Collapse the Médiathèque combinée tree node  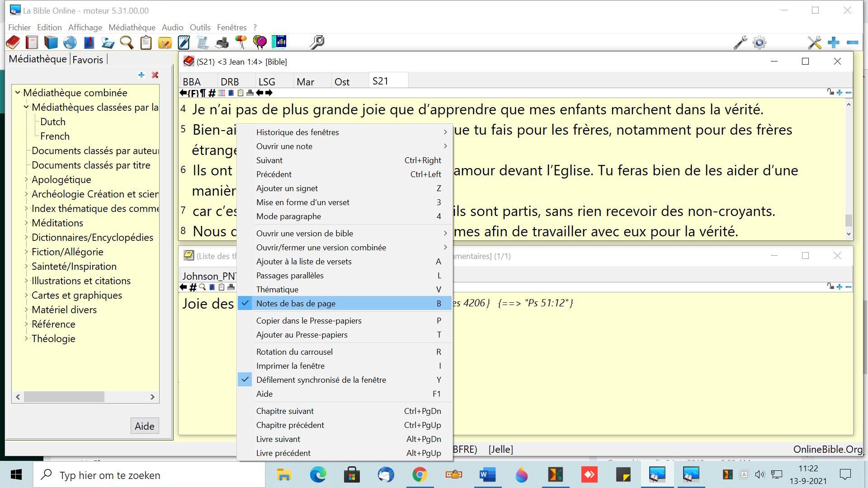pos(18,93)
